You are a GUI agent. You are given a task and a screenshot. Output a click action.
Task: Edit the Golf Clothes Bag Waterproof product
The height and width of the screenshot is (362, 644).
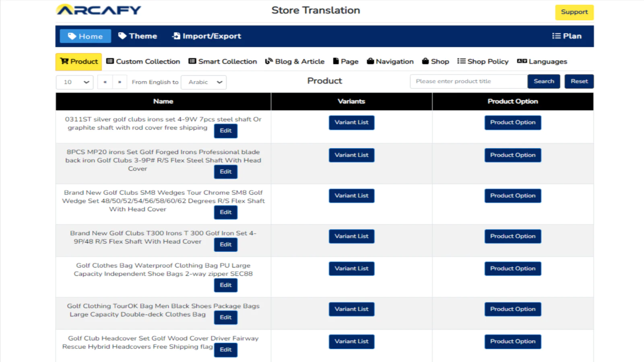(226, 285)
